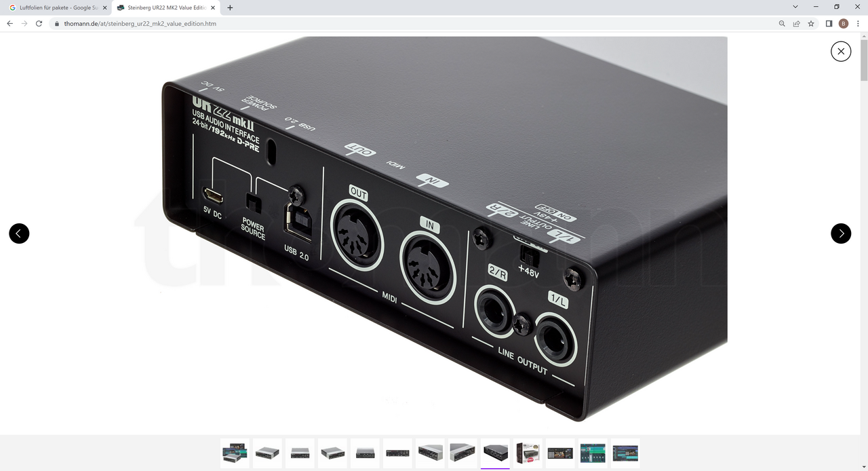Switch to the Luftfolien für pakete Google tab
The height and width of the screenshot is (471, 868).
coord(57,7)
